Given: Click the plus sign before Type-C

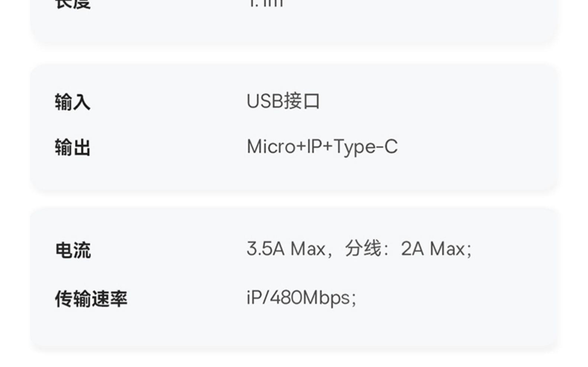Looking at the screenshot, I should [328, 147].
